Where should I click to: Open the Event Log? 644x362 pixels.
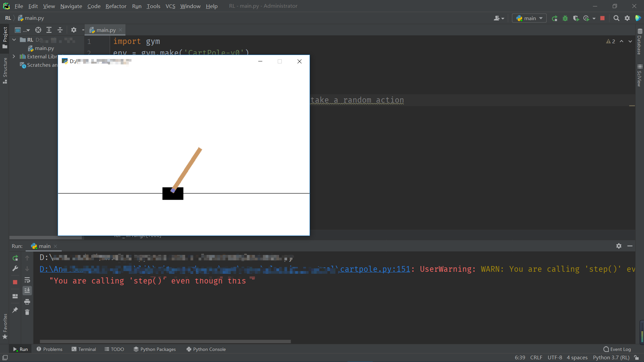pyautogui.click(x=617, y=349)
